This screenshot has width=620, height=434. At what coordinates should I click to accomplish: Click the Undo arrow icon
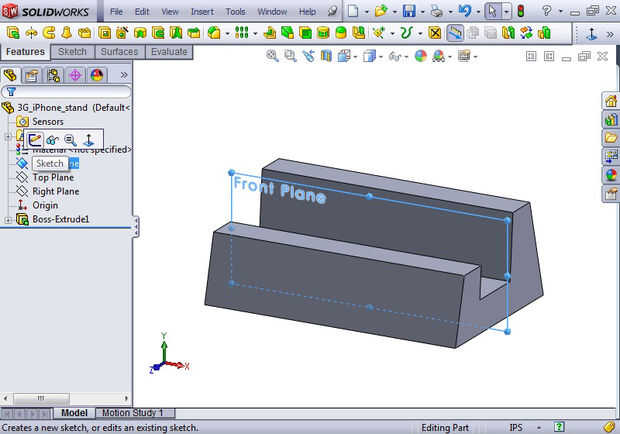465,11
